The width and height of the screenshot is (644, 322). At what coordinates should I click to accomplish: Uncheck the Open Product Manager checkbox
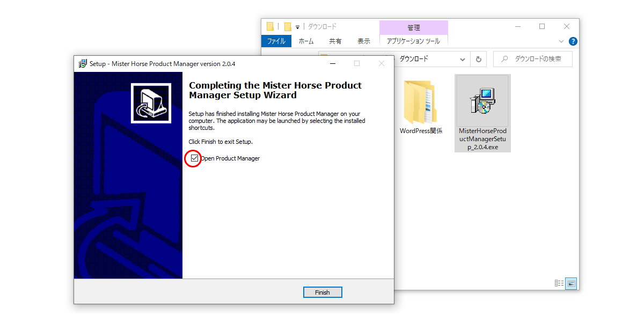[194, 158]
